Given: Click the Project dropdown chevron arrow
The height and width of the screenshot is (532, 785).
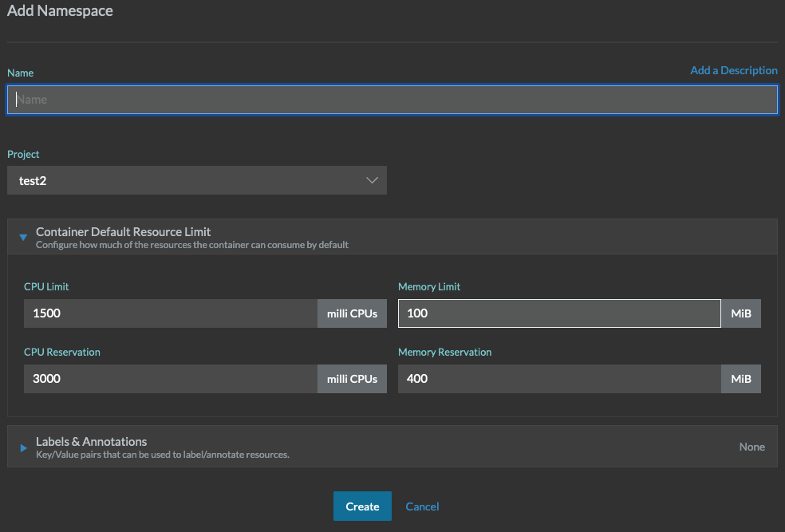Looking at the screenshot, I should coord(371,180).
